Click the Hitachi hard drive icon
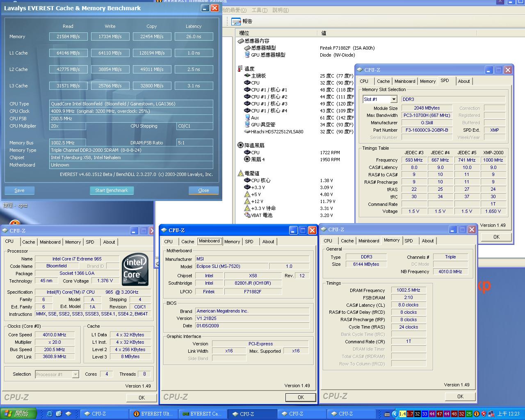The height and width of the screenshot is (420, 525). coord(247,132)
